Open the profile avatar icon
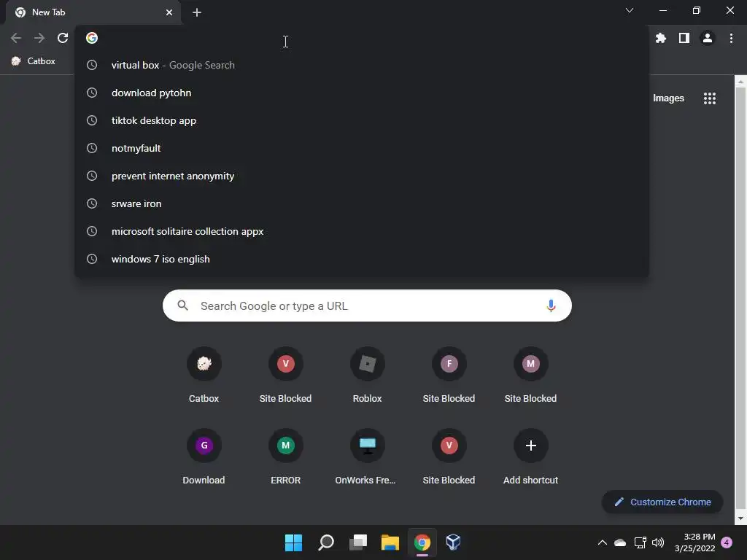 [x=708, y=38]
